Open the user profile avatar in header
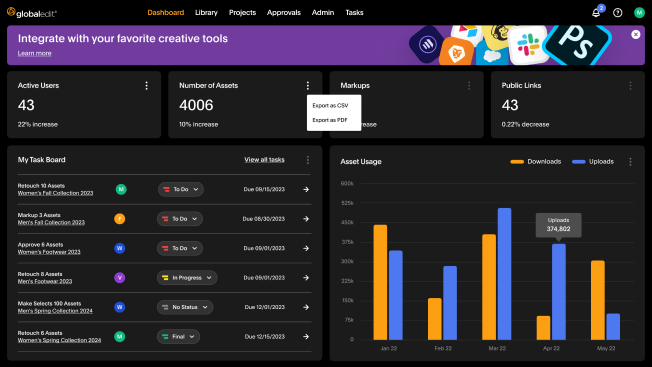 [x=639, y=13]
